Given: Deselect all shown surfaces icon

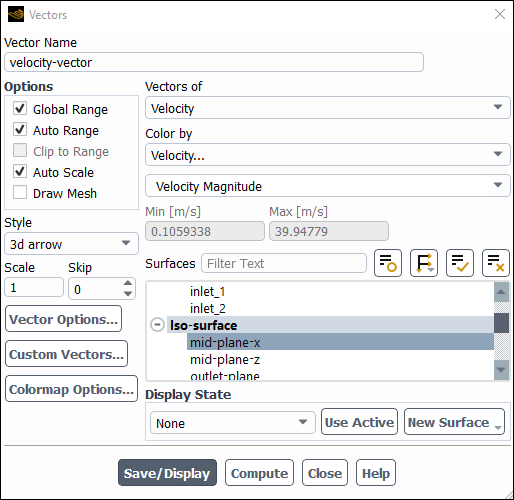Looking at the screenshot, I should click(x=496, y=263).
